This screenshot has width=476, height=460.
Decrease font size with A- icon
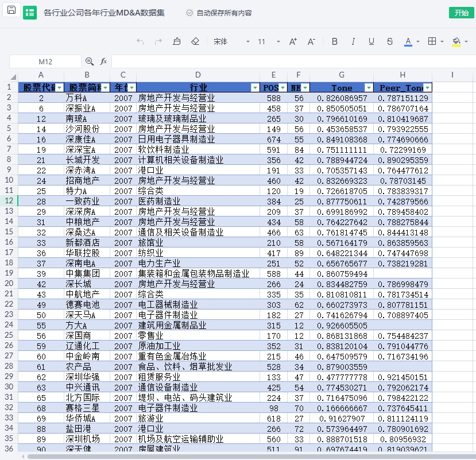[x=311, y=41]
